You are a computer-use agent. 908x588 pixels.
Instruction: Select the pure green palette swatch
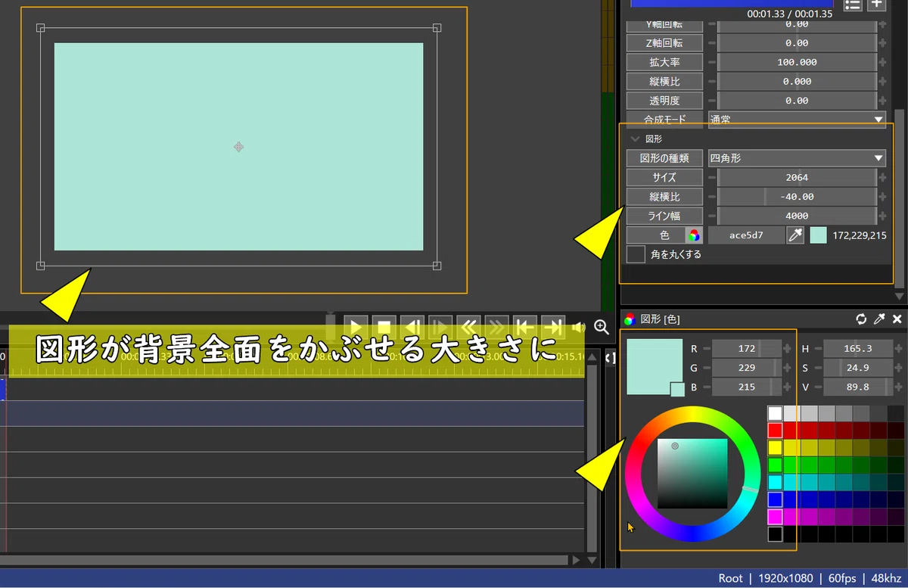775,465
